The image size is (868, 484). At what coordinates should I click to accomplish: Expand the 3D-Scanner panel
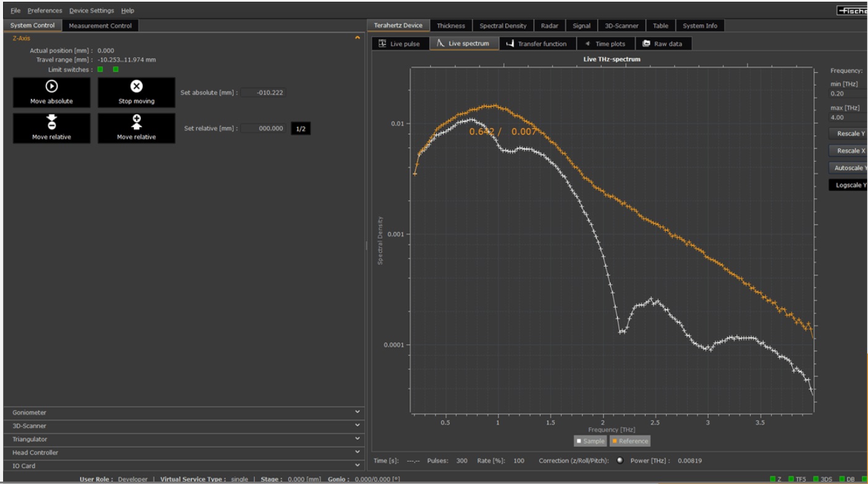click(183, 426)
